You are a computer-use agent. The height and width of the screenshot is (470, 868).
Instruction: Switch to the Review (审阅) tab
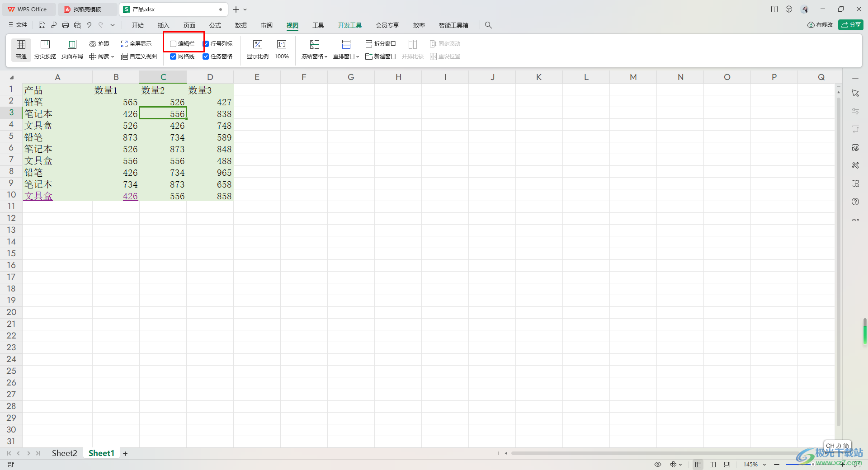267,25
